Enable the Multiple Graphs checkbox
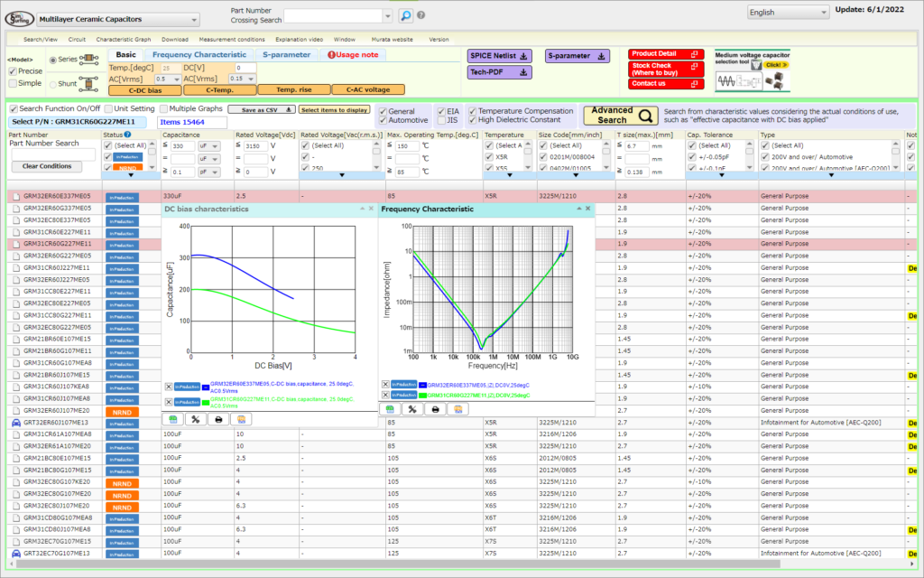 (164, 108)
